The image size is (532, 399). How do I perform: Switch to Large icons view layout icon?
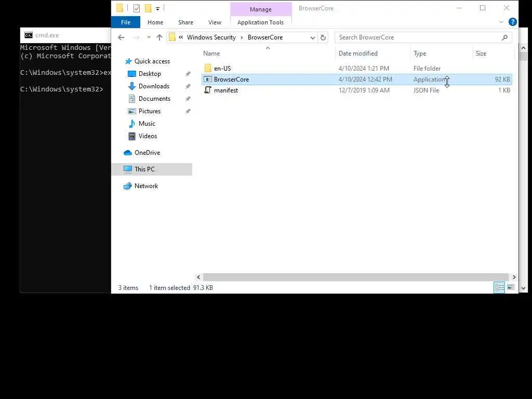pos(511,287)
